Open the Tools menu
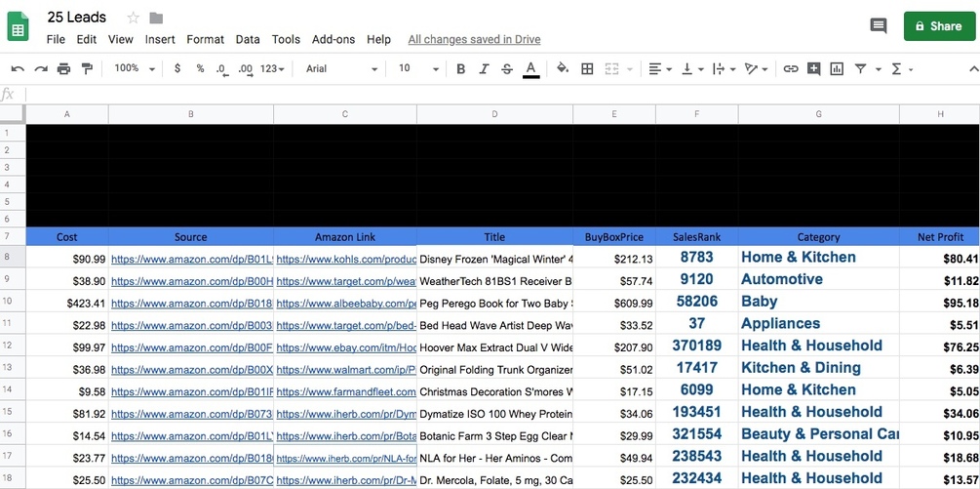 [x=286, y=39]
